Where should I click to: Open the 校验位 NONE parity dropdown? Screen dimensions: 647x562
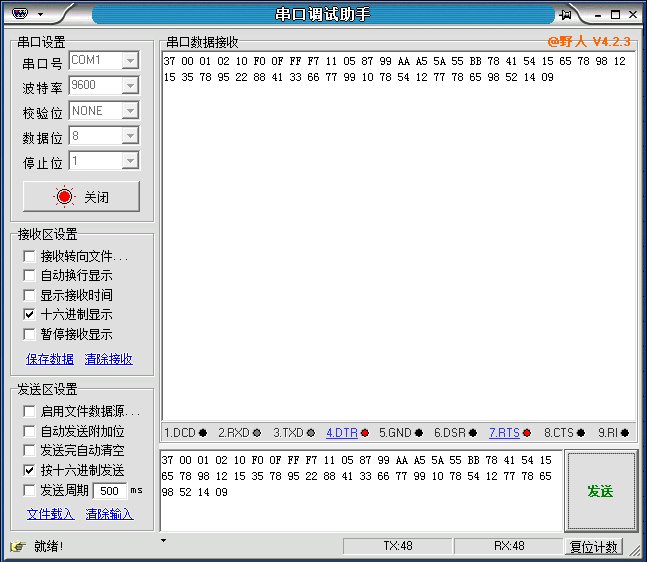(x=130, y=111)
